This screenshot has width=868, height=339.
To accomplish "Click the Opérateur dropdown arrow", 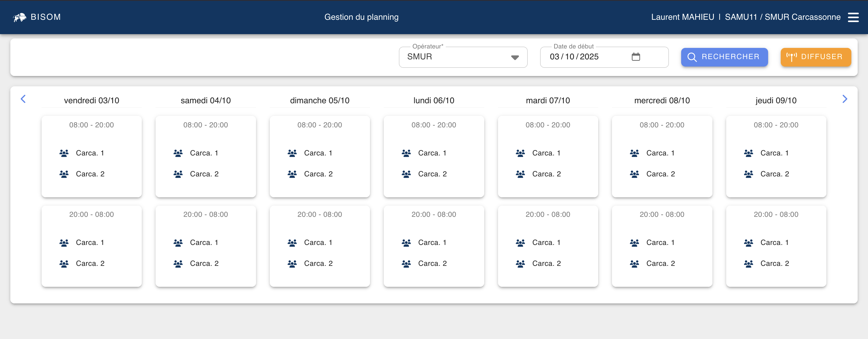I will [515, 58].
